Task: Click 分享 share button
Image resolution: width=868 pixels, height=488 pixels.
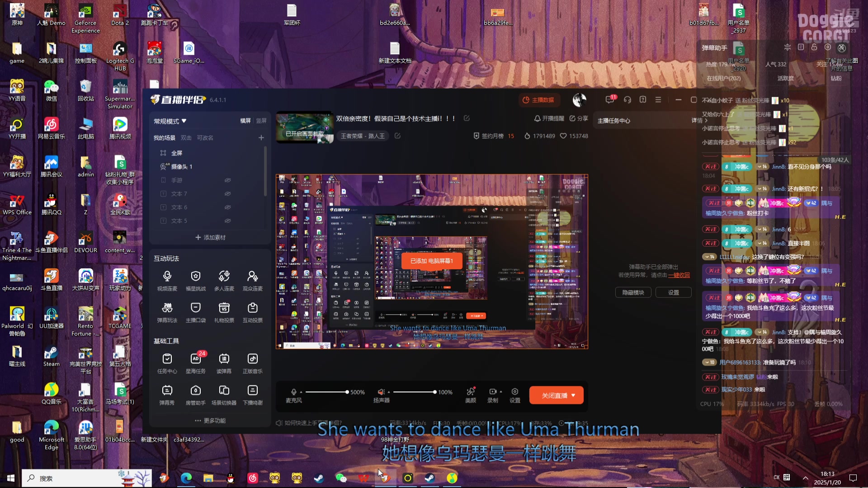Action: (x=579, y=118)
